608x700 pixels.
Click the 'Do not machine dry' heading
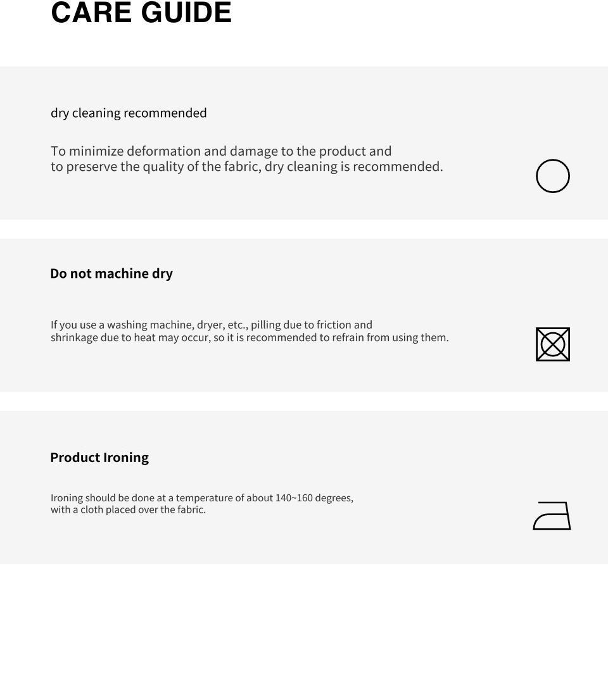111,273
